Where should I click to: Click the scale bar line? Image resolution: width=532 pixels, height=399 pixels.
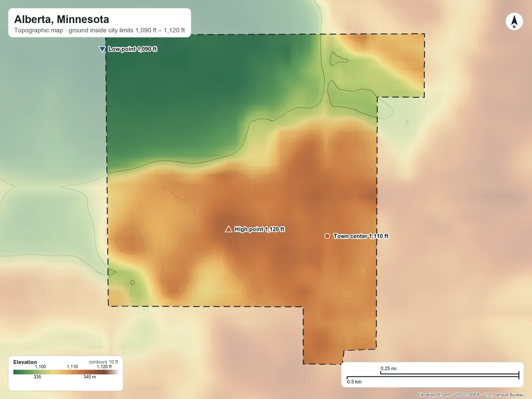(433, 376)
